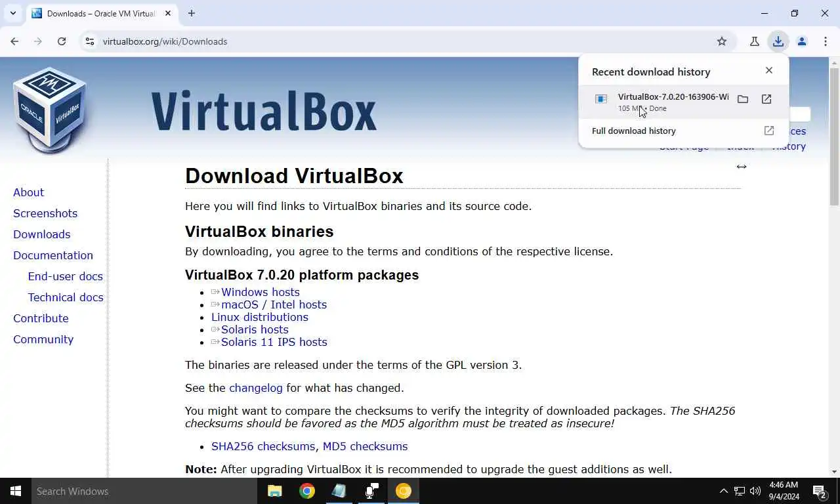
Task: Open SHA256 checksums link
Action: click(263, 446)
